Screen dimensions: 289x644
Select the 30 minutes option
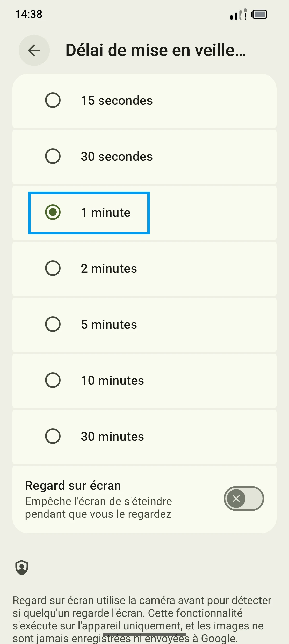point(53,436)
